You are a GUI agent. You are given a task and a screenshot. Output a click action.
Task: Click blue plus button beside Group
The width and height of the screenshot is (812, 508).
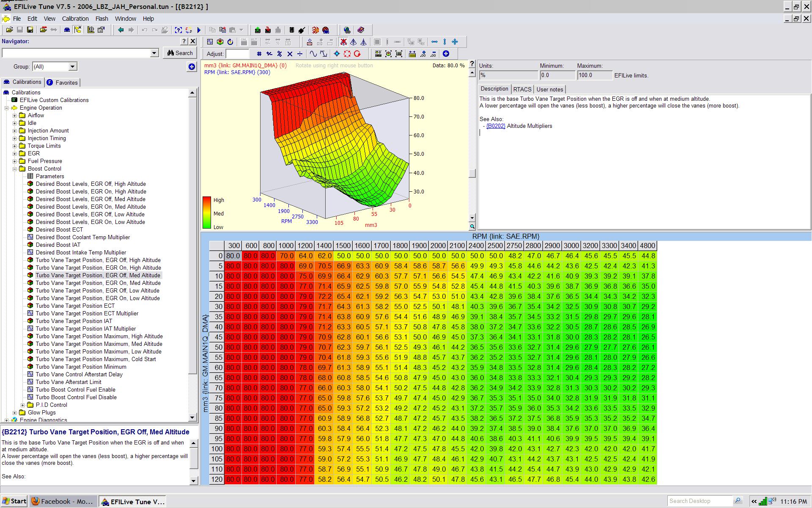click(192, 67)
